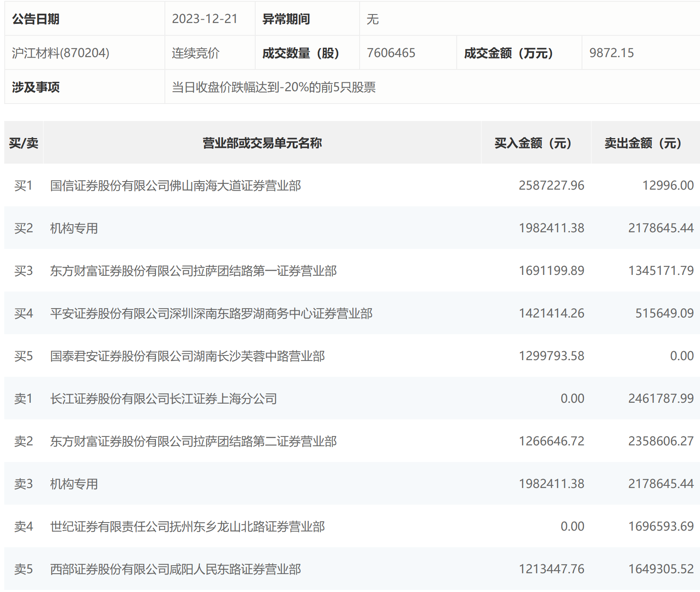Screen dimensions: 700x592
Task: Select the 买3 row label
Action: tap(23, 271)
